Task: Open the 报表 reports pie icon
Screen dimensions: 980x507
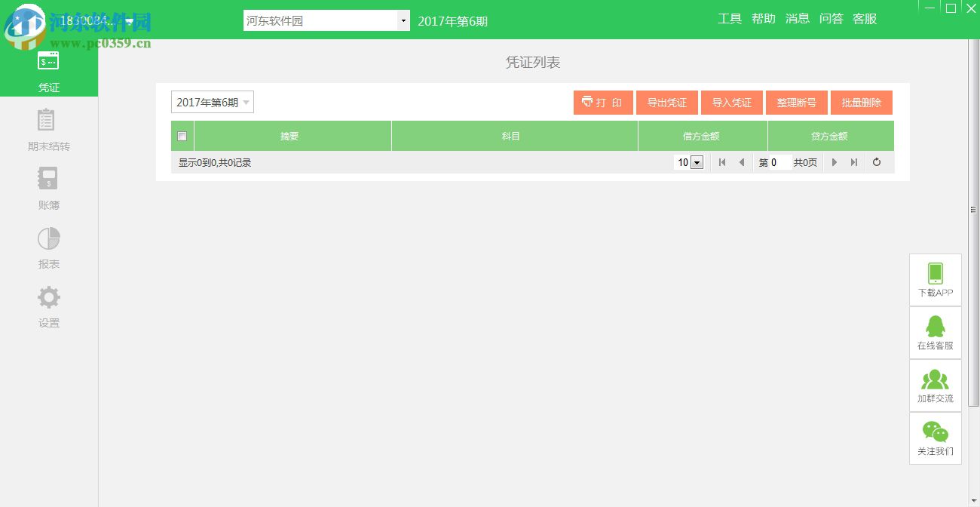Action: coord(49,238)
